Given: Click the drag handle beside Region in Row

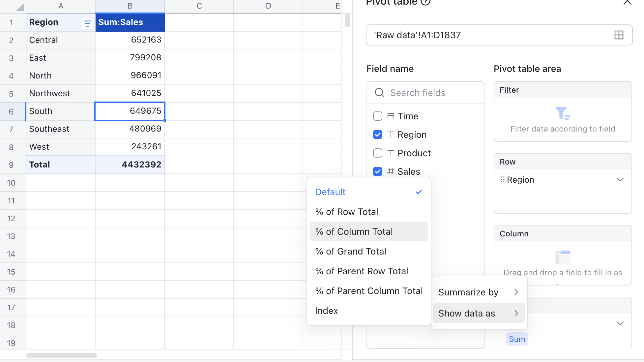Looking at the screenshot, I should tap(502, 180).
